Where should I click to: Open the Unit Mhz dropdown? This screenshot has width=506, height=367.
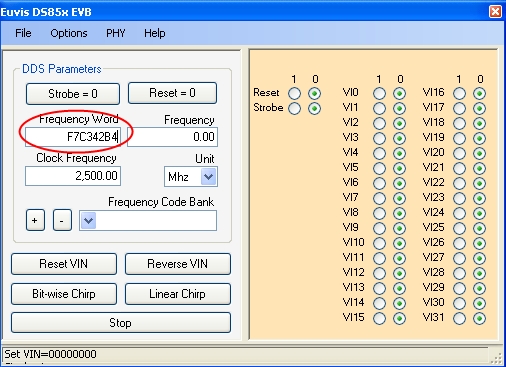[x=209, y=176]
